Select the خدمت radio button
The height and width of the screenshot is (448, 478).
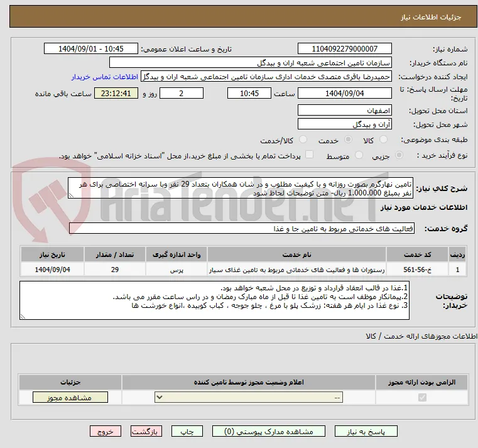coord(348,139)
